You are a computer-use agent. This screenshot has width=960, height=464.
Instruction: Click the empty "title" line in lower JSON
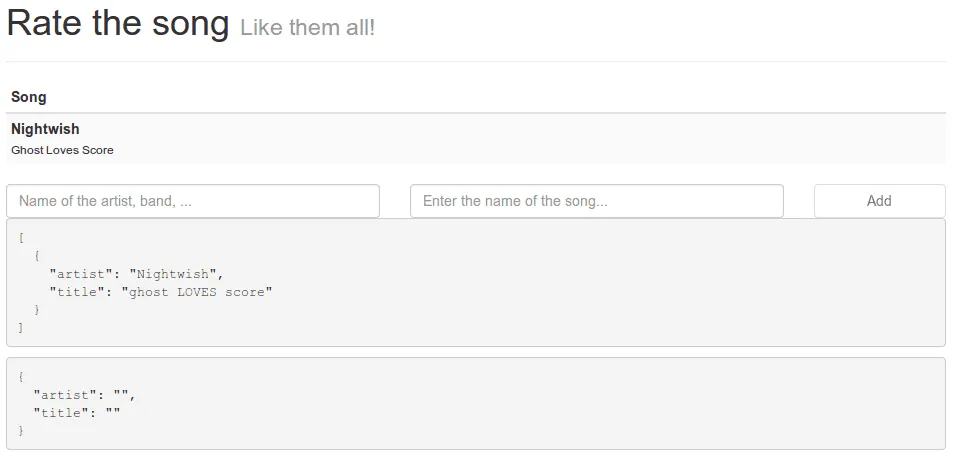77,413
